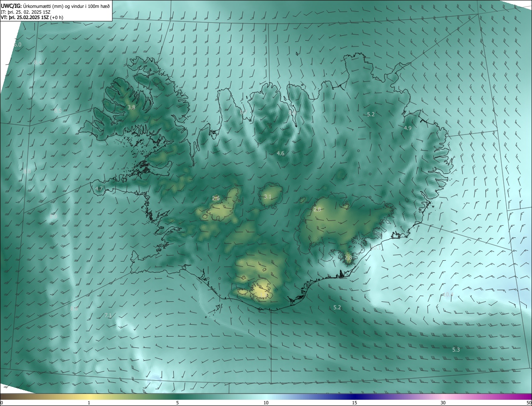Click the 15 tick label on the color scale
The width and height of the screenshot is (532, 406).
pos(355,403)
